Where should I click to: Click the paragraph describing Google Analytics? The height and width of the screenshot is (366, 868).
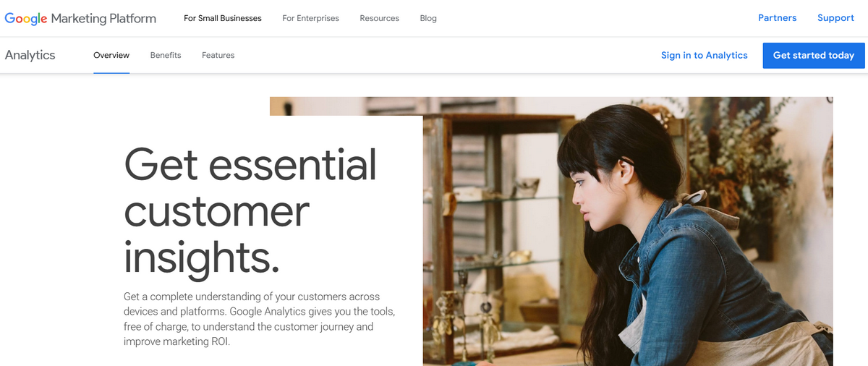pos(260,319)
